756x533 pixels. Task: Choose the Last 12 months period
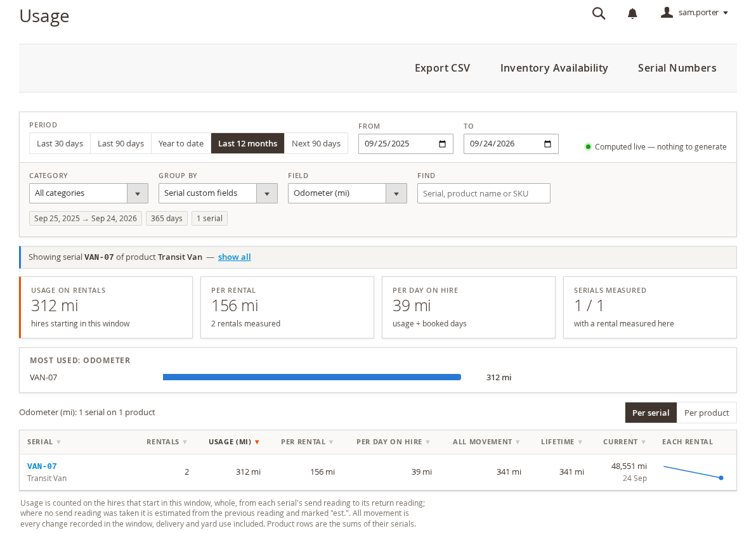[248, 144]
